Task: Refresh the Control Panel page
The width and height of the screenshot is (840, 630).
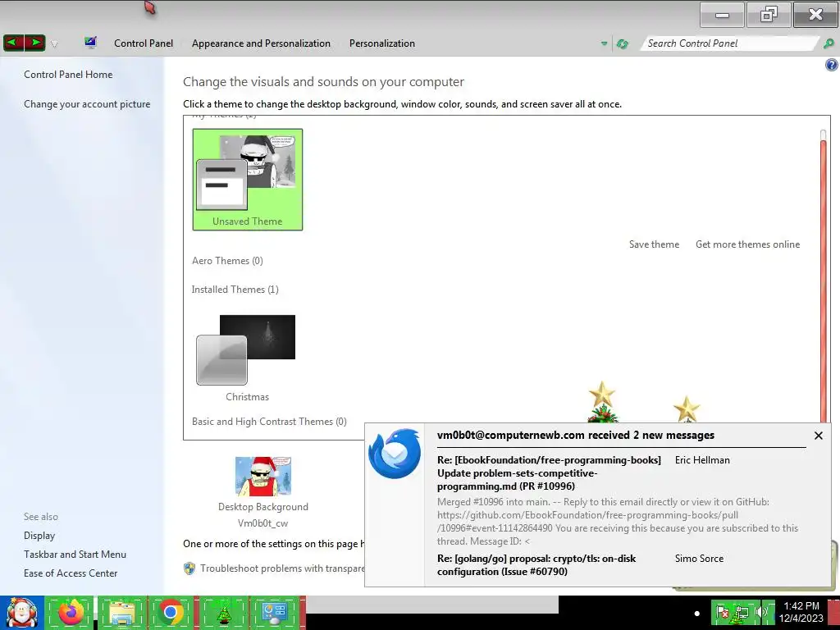Action: 622,44
